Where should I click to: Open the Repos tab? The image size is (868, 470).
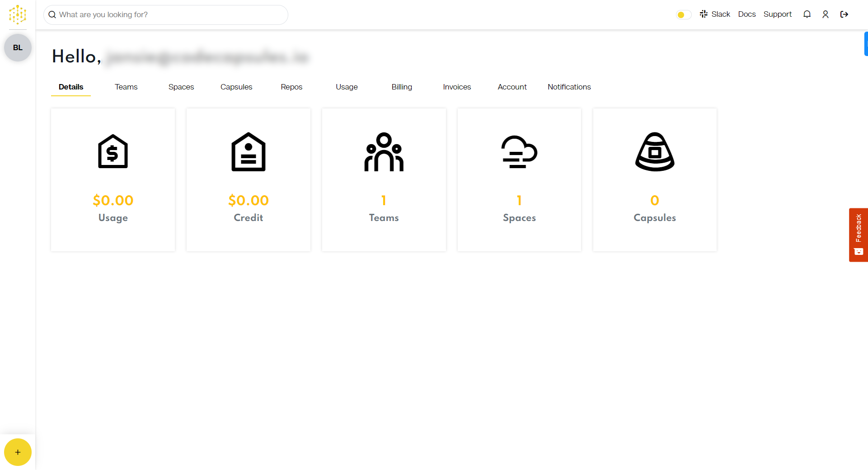(291, 87)
